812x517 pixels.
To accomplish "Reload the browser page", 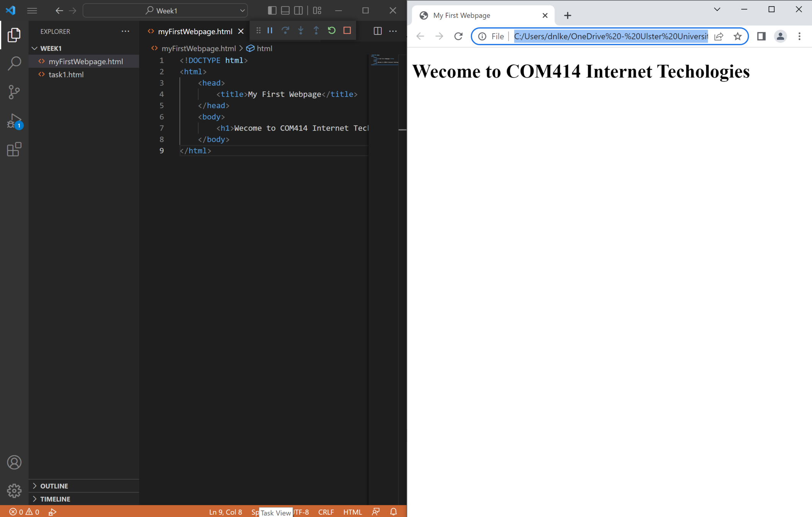I will coord(458,36).
